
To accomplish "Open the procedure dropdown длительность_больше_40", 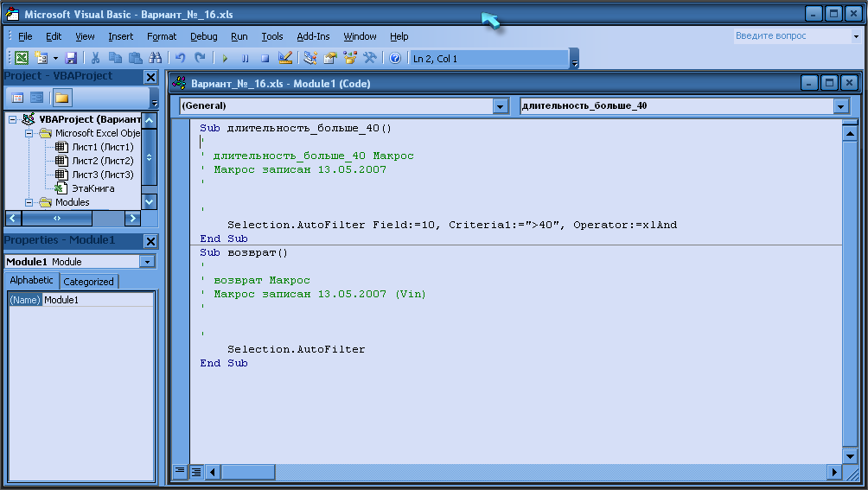I will click(841, 106).
